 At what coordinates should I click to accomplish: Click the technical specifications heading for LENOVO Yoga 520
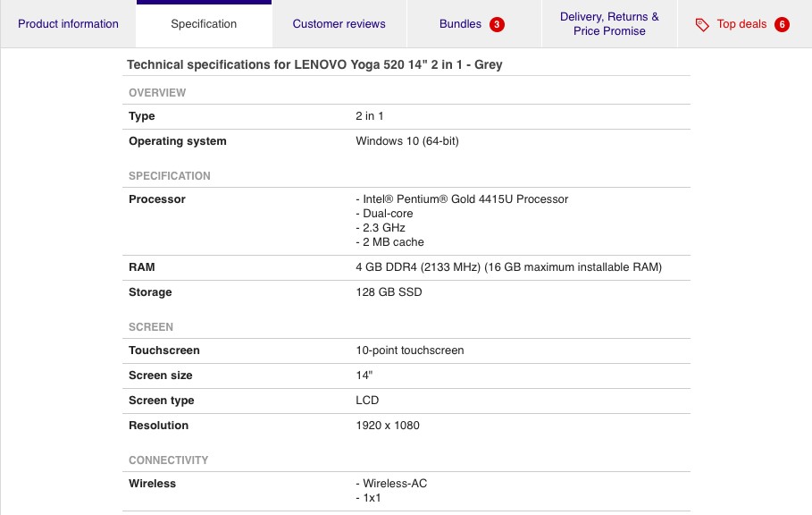314,64
